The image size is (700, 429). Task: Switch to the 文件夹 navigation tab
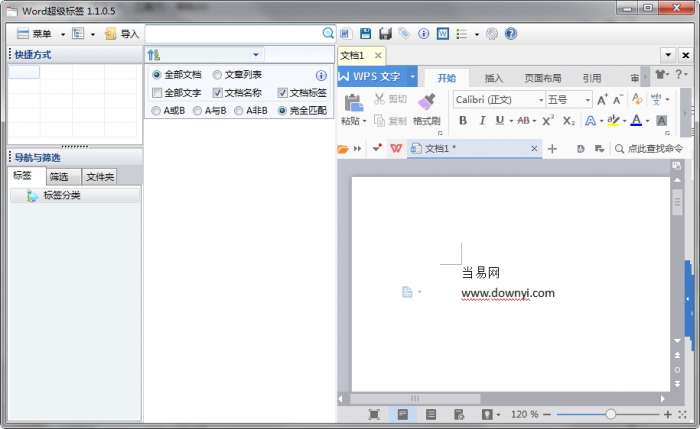[x=100, y=177]
